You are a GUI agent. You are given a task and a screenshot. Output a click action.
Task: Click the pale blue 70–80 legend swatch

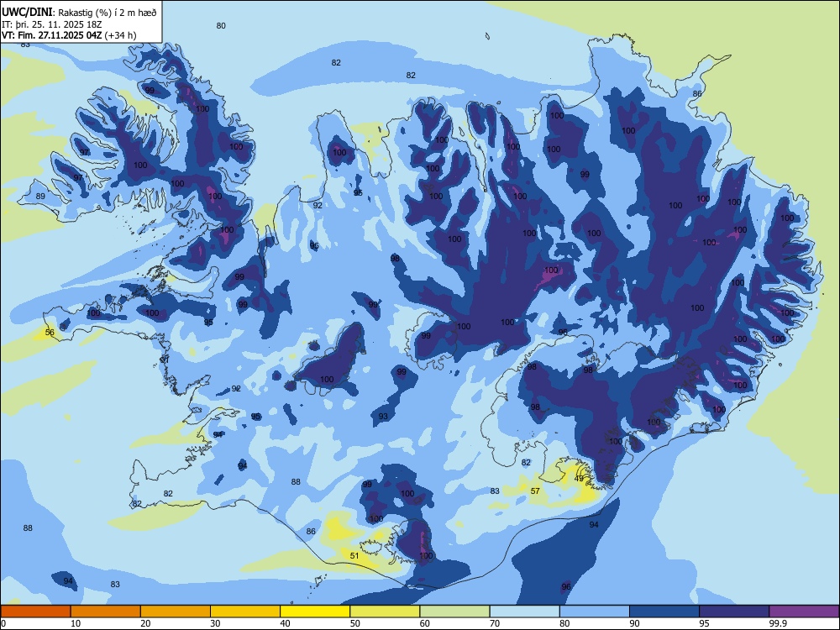(x=524, y=612)
